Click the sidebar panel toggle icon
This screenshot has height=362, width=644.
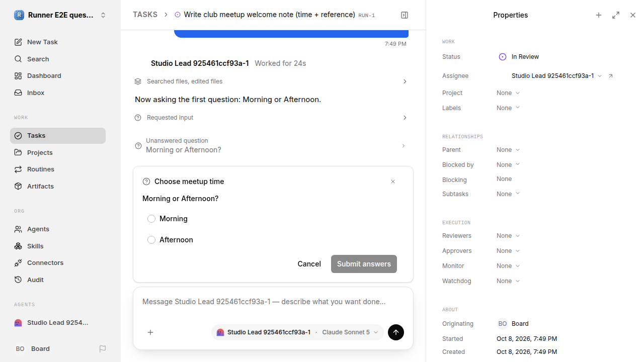(405, 15)
